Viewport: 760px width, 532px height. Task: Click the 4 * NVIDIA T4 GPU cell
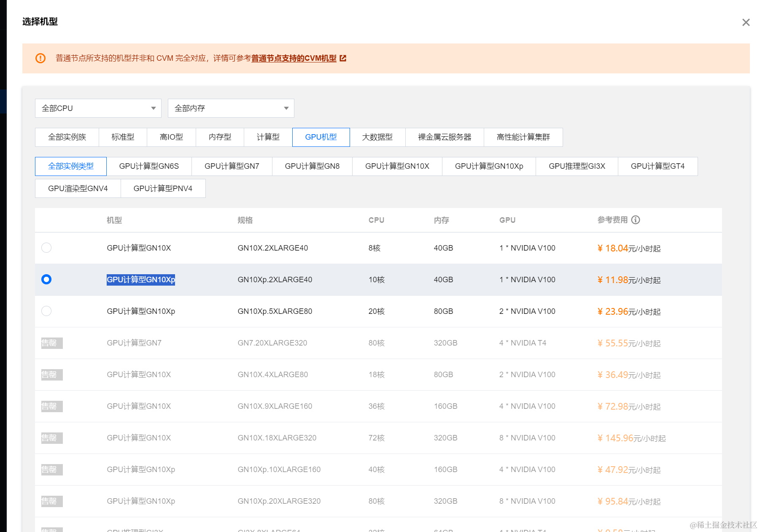tap(523, 343)
